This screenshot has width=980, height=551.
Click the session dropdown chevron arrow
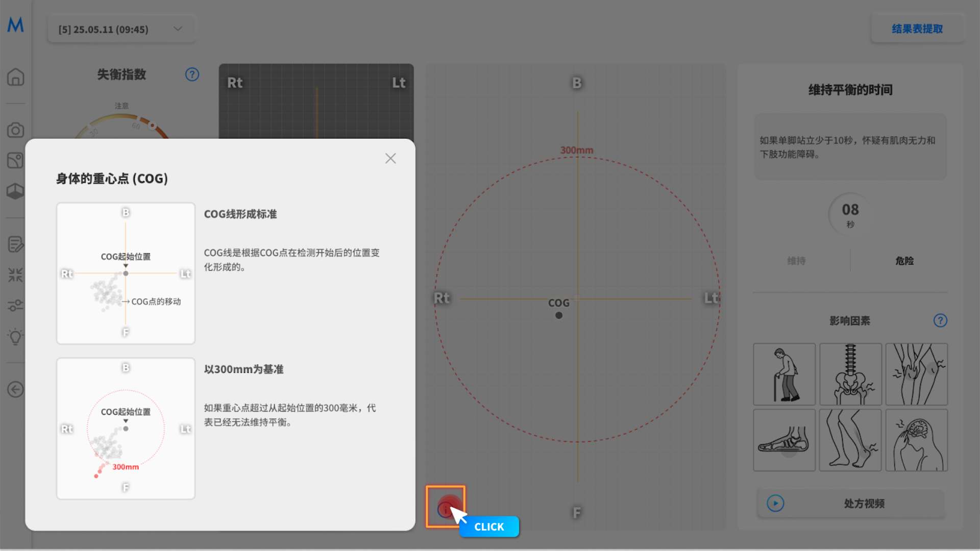(178, 29)
